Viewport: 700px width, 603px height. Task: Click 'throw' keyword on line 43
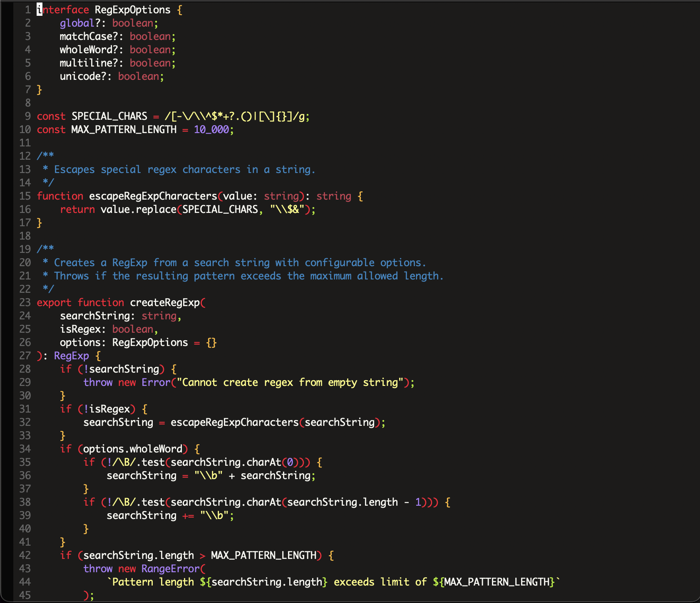tap(98, 568)
